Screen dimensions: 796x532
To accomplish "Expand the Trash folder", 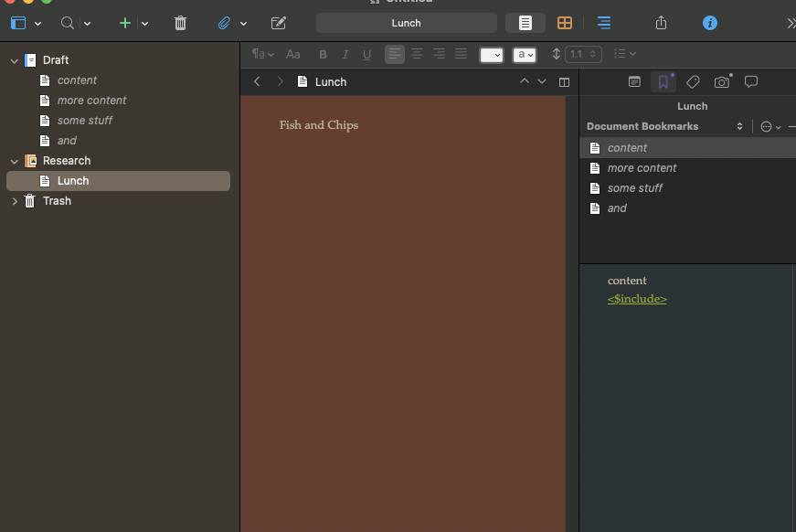I will [15, 201].
